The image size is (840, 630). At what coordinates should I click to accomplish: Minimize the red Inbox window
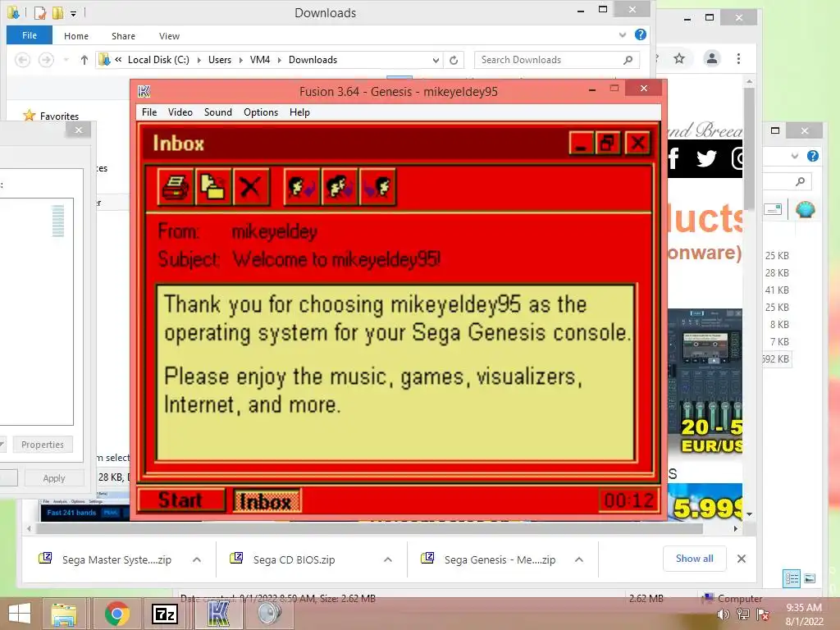[x=582, y=143]
